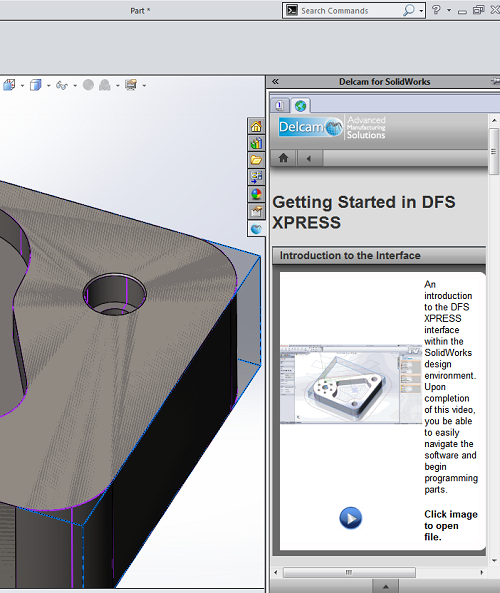Open the View Palette tab
This screenshot has height=593, width=500.
pos(256,177)
